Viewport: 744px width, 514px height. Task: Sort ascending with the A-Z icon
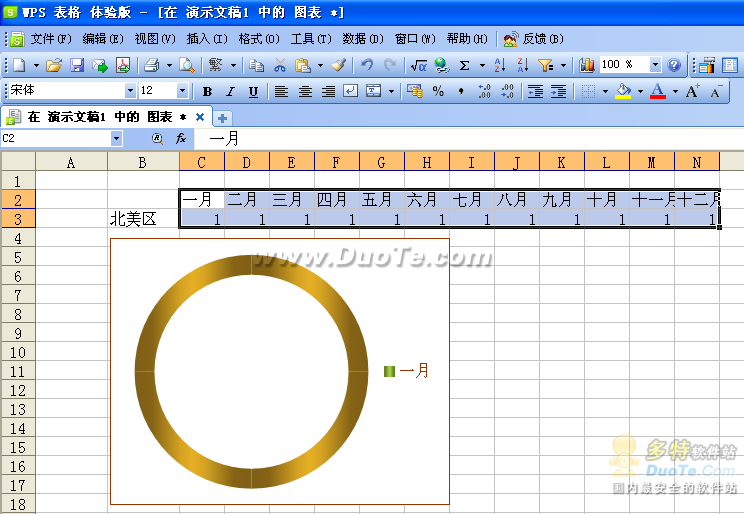tap(499, 65)
